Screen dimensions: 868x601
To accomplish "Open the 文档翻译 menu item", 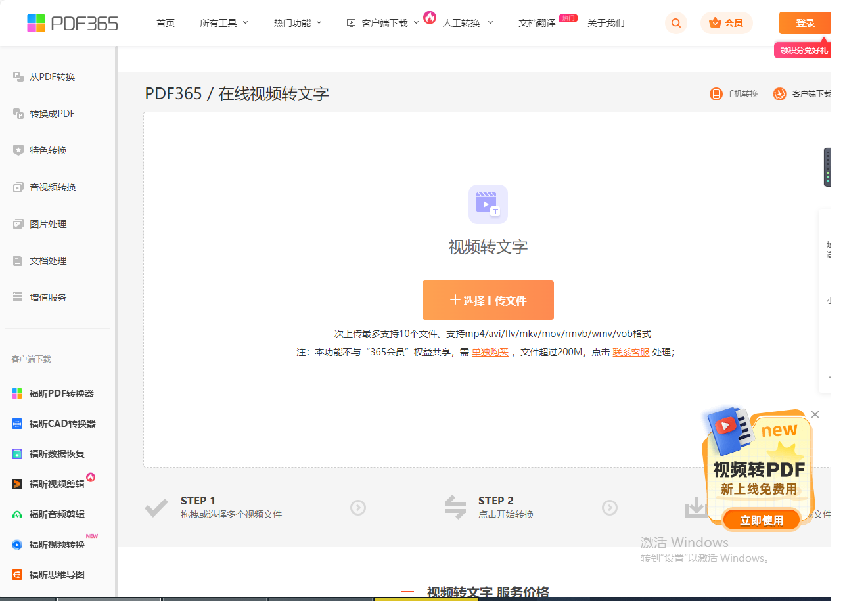I will coord(537,23).
